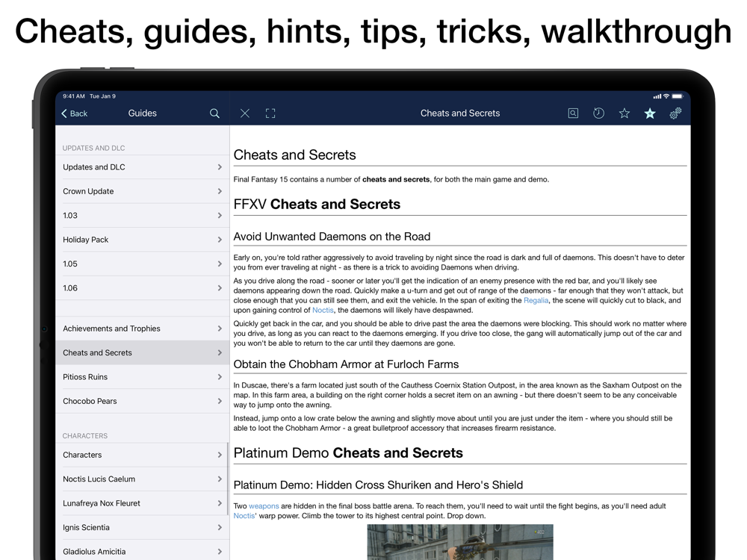
Task: Tap 'Platinum Demo Cheats and Secrets' heading
Action: click(x=348, y=453)
